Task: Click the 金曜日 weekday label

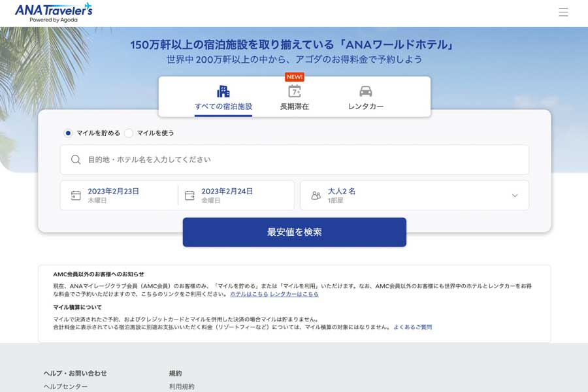Action: (211, 201)
